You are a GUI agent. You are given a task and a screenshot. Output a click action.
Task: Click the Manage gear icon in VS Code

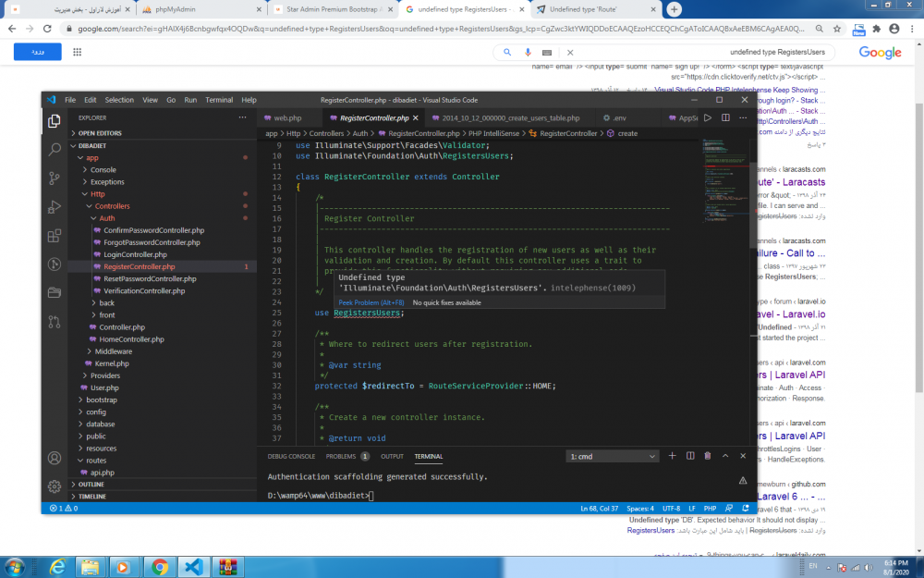(55, 486)
